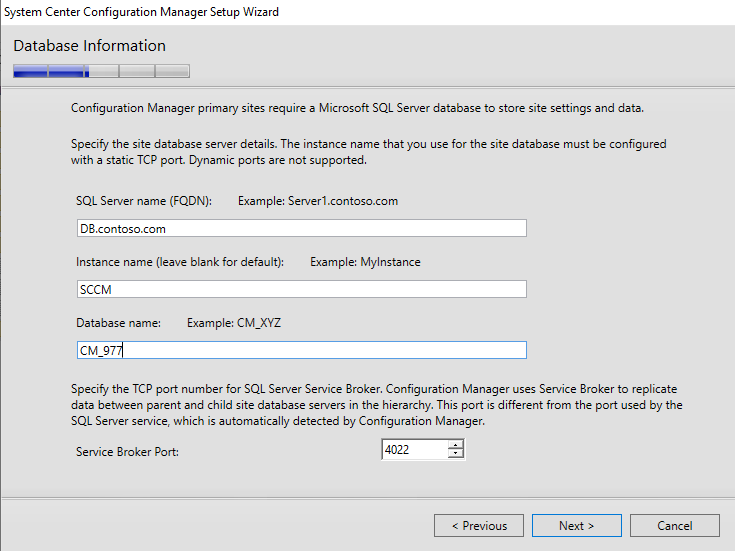The width and height of the screenshot is (735, 551).
Task: Select the Instance name field containing SCCM
Action: [x=301, y=289]
